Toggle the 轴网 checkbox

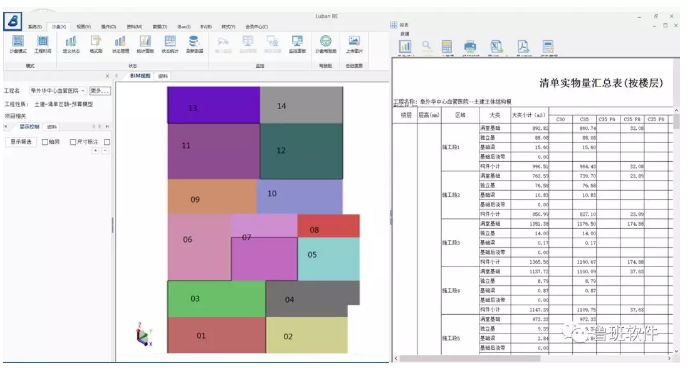[45, 142]
